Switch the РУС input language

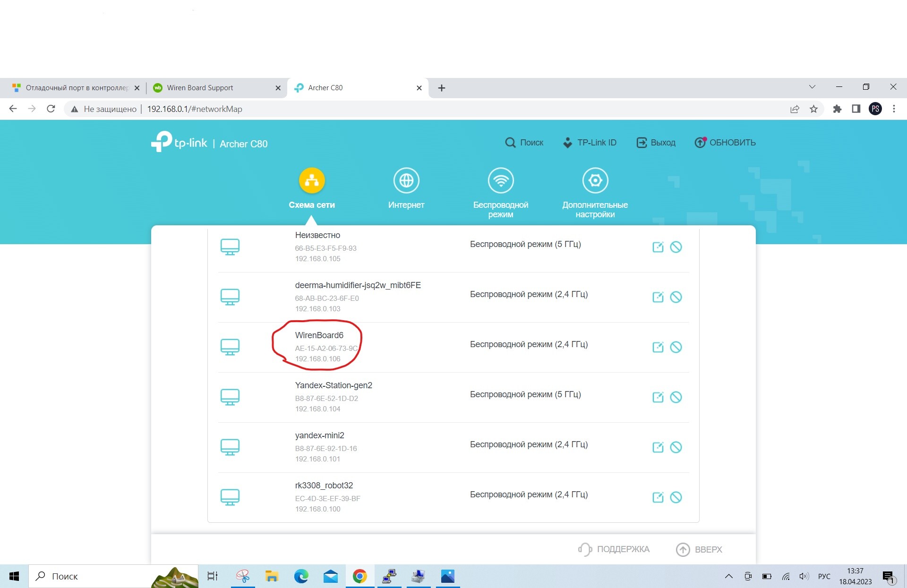tap(824, 576)
